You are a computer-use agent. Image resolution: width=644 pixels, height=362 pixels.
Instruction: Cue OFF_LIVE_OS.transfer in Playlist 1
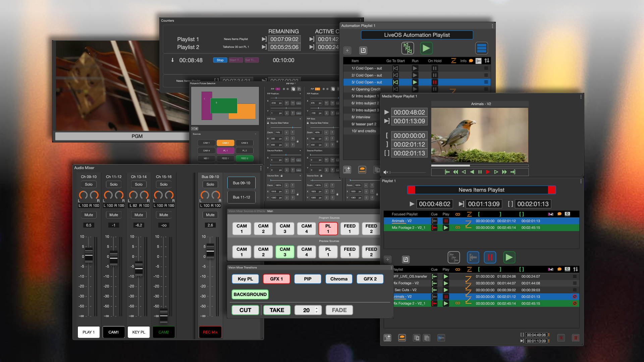pyautogui.click(x=434, y=277)
